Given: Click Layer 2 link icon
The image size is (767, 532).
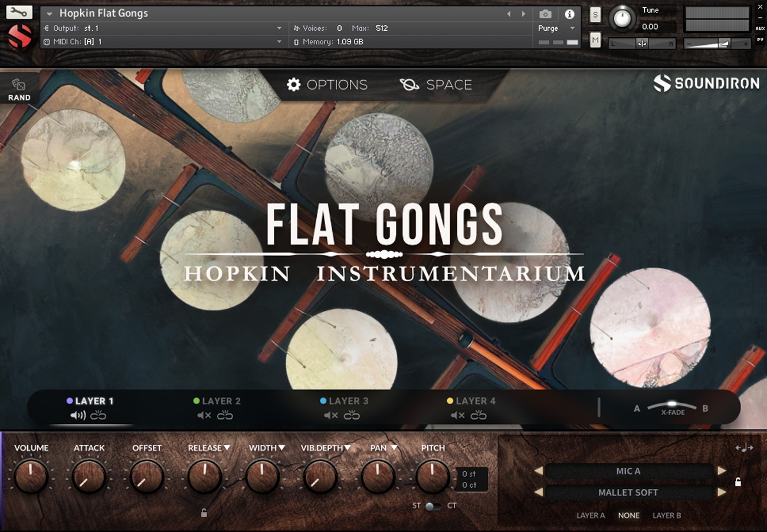Looking at the screenshot, I should tap(225, 415).
